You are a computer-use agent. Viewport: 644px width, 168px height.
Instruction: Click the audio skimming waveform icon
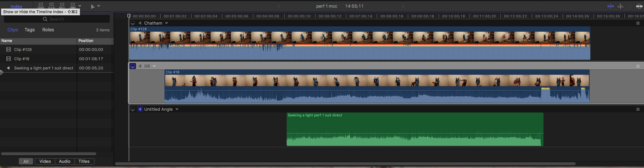tap(620, 6)
